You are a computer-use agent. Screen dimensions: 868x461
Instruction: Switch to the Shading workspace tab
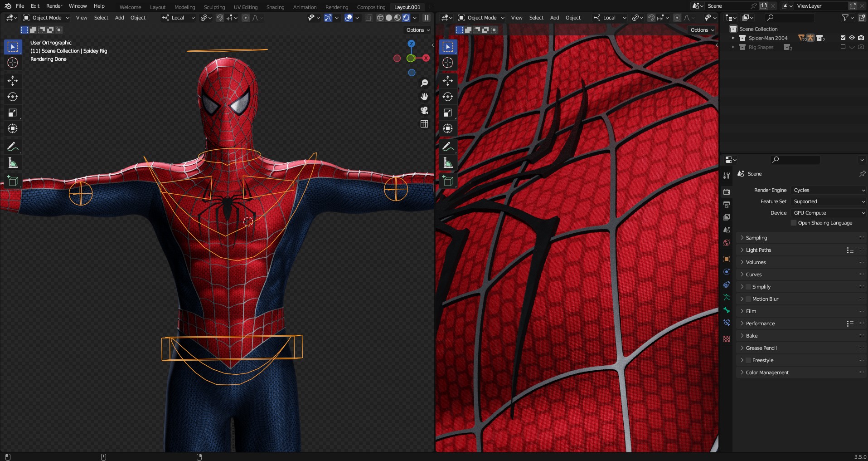(x=275, y=7)
